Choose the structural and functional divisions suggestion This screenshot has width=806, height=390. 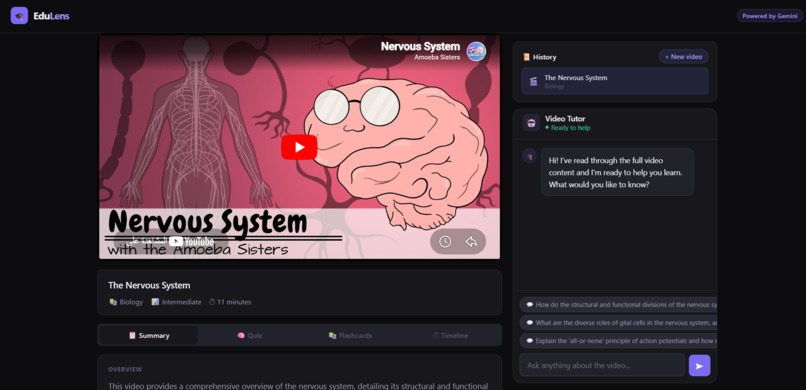pyautogui.click(x=618, y=305)
